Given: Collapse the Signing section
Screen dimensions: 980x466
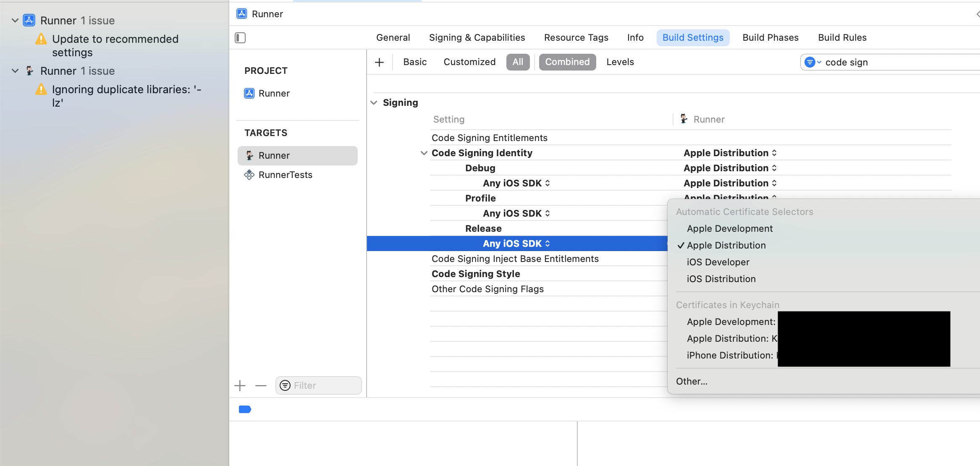Looking at the screenshot, I should (374, 102).
